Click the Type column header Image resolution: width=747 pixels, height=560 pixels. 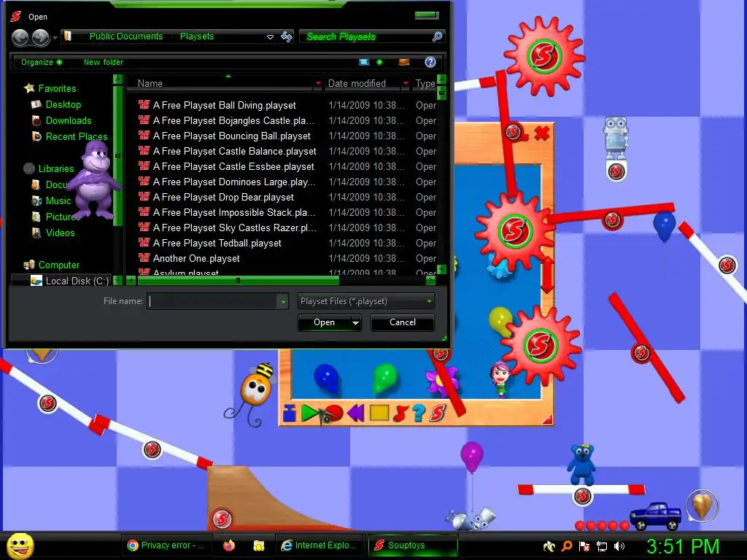point(425,83)
